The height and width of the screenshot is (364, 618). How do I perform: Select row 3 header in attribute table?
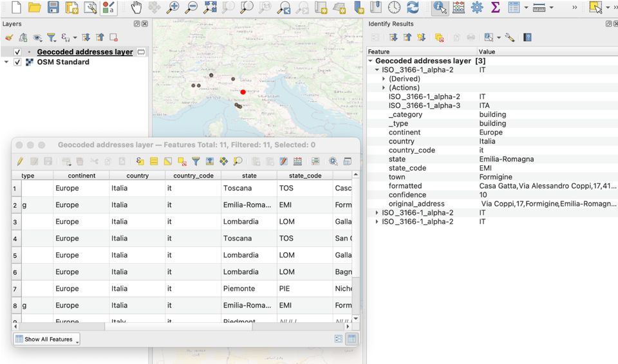pos(15,222)
